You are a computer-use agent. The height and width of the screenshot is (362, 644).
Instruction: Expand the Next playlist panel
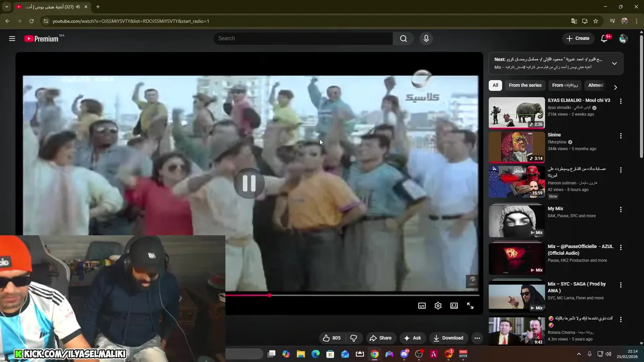[x=614, y=63]
